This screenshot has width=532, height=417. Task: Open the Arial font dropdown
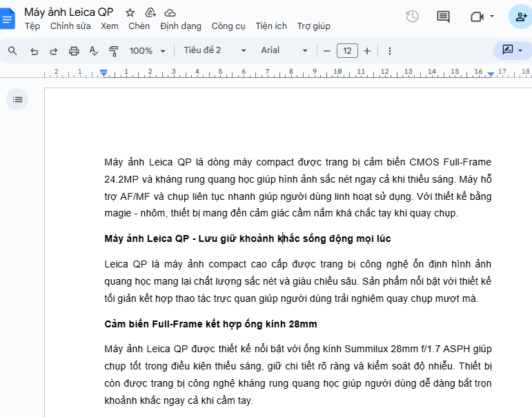coord(284,50)
